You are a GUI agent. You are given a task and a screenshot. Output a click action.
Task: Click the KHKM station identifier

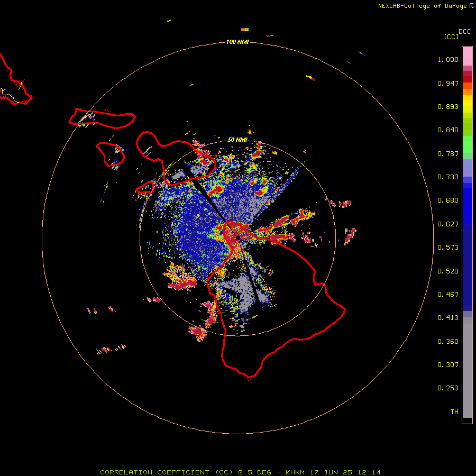click(x=295, y=472)
